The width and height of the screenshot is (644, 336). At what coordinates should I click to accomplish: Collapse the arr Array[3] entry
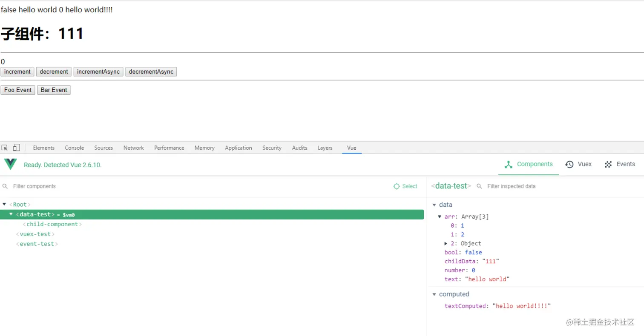click(x=440, y=216)
